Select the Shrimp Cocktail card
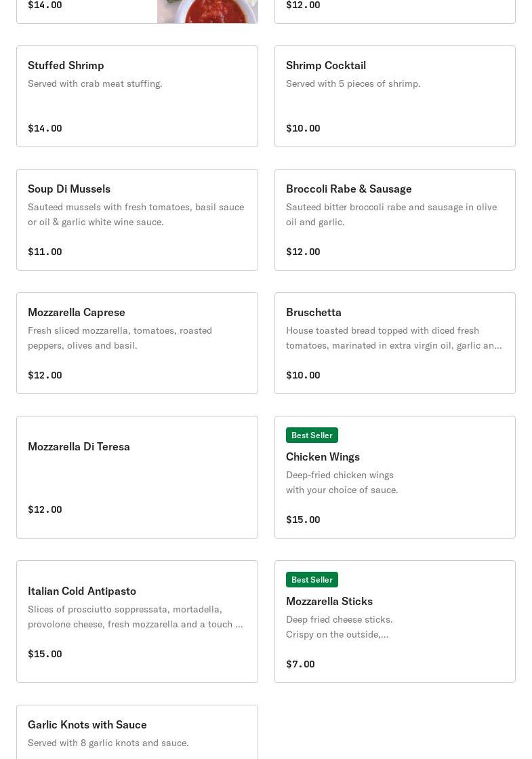Image resolution: width=532 pixels, height=759 pixels. (394, 96)
